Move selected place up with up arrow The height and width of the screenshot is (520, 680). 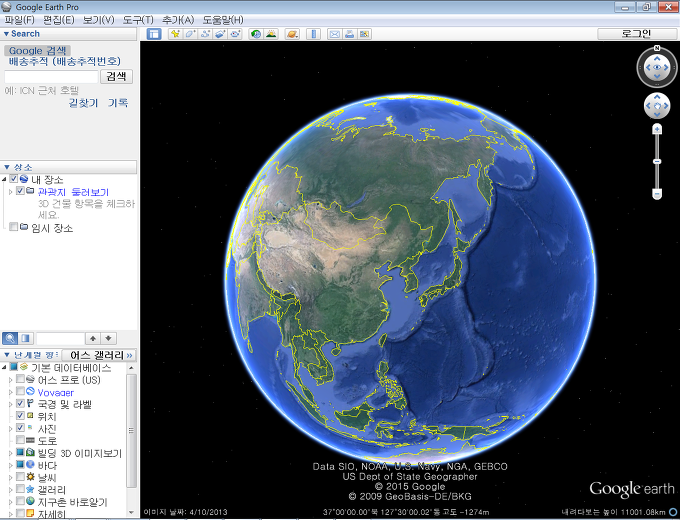tap(93, 338)
